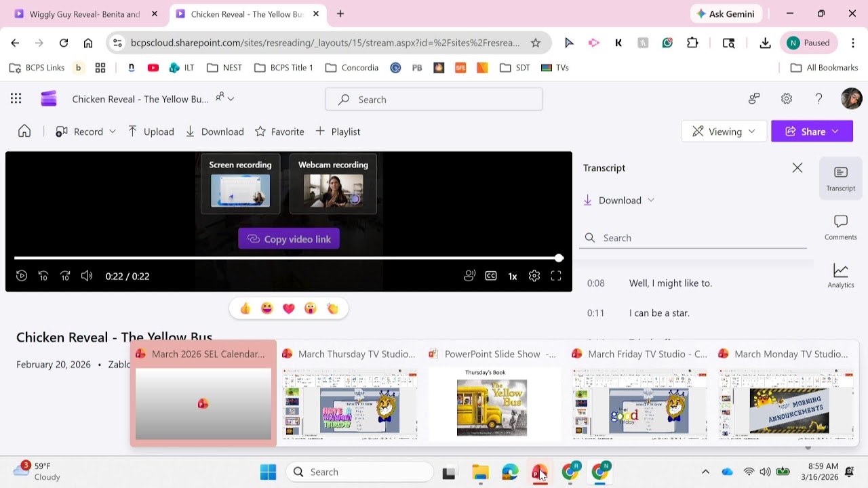Enter fullscreen mode
The height and width of the screenshot is (488, 868).
tap(556, 276)
